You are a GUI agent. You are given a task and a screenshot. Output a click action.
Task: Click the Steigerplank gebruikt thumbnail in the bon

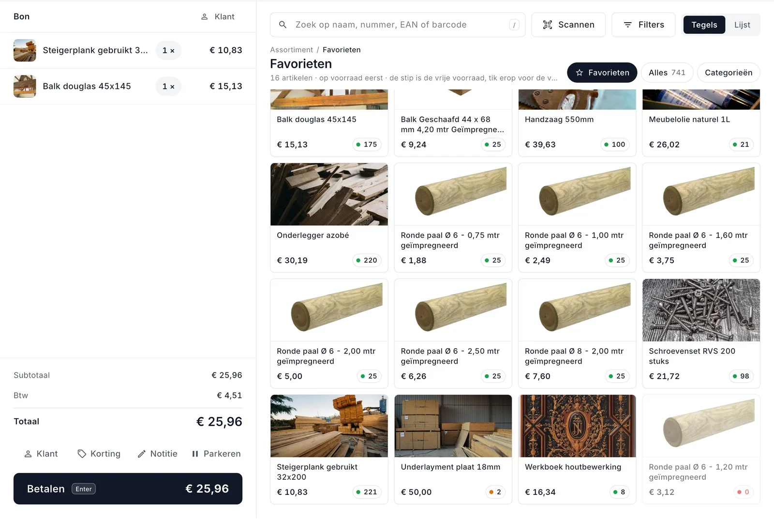coord(25,50)
